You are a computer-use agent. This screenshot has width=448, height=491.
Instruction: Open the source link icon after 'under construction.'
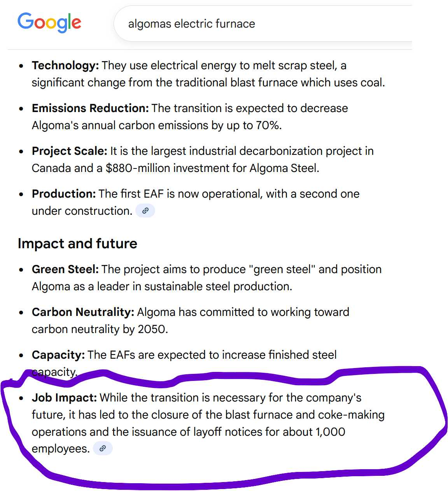coord(145,211)
